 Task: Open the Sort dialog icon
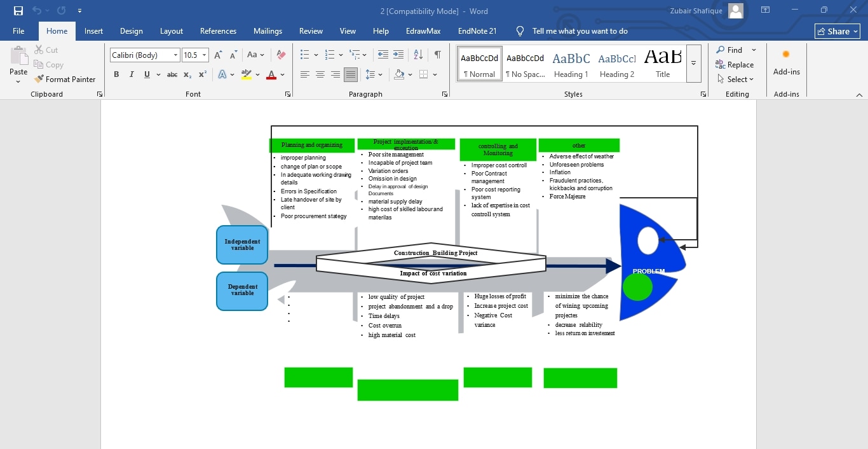click(x=417, y=55)
